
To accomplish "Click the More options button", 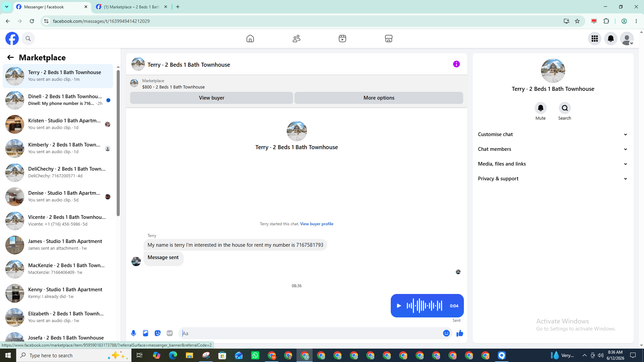I will point(379,98).
